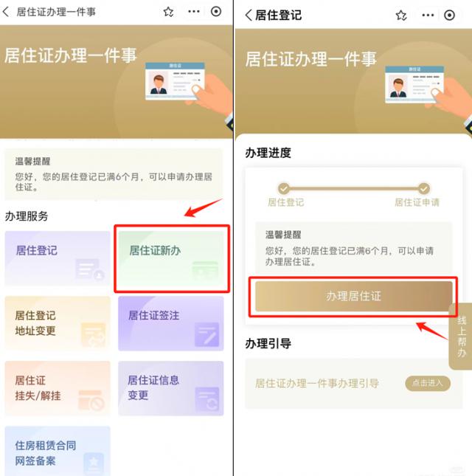Tap 点击进入 in guidance section
The height and width of the screenshot is (476, 472).
(428, 383)
